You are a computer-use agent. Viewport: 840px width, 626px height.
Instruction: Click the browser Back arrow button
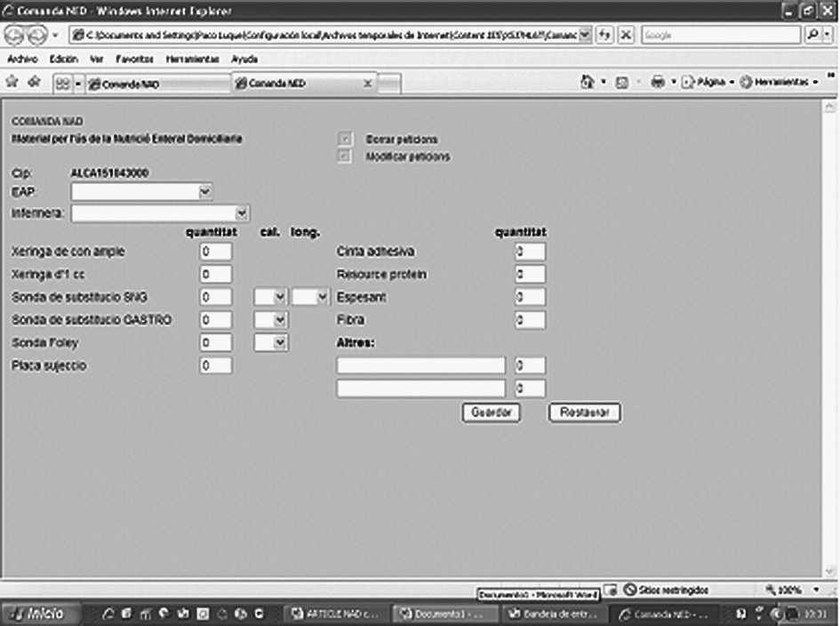tap(15, 36)
